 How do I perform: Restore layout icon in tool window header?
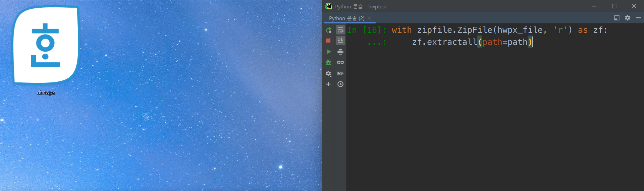pos(616,18)
